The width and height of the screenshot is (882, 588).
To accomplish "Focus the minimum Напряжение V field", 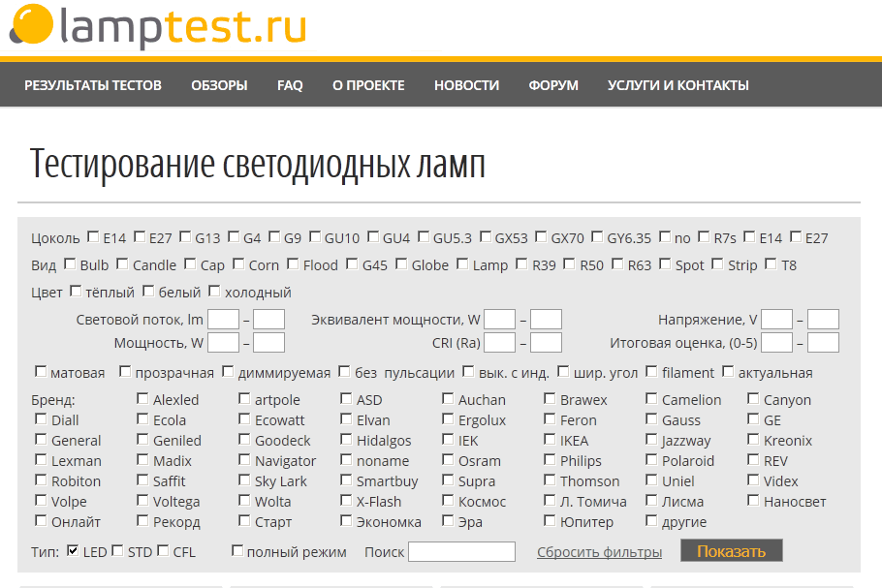I will pyautogui.click(x=776, y=319).
